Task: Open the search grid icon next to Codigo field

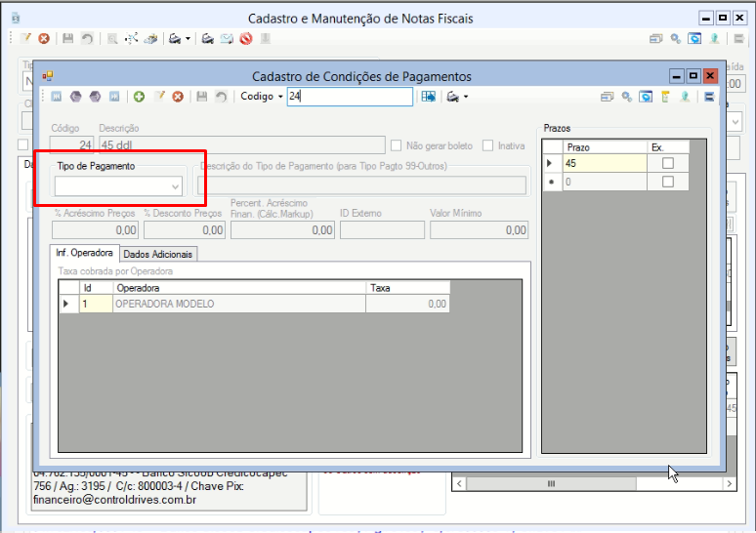Action: coord(428,97)
